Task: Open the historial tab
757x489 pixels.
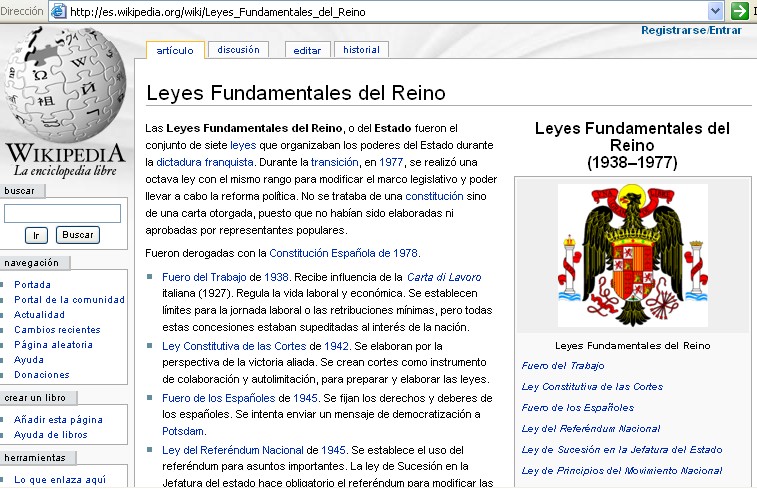Action: click(361, 50)
